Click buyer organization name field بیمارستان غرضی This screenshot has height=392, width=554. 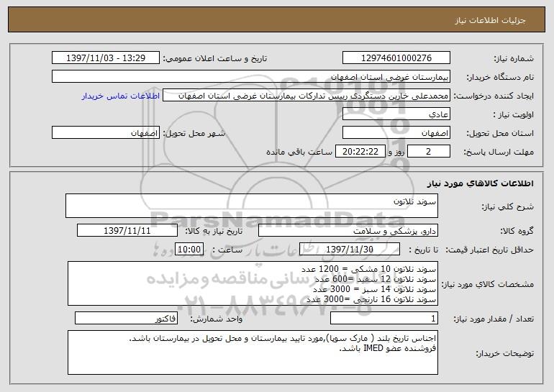tap(251, 77)
